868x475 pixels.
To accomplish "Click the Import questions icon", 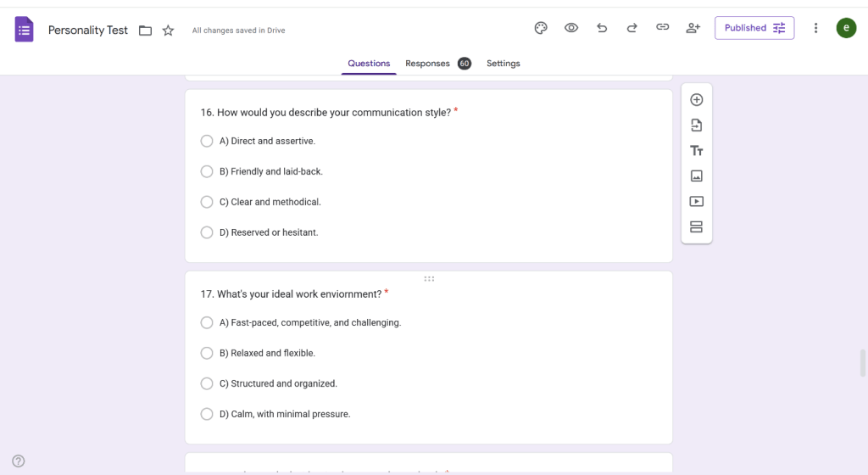I will pyautogui.click(x=697, y=126).
